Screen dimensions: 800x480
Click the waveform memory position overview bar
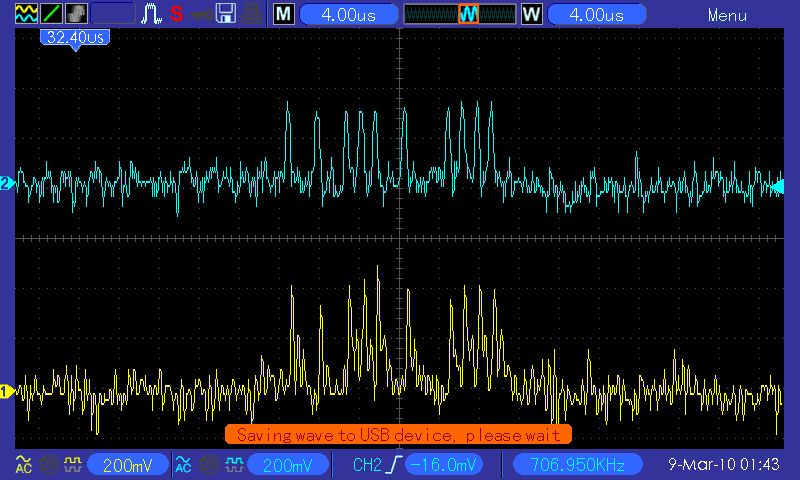tap(460, 14)
